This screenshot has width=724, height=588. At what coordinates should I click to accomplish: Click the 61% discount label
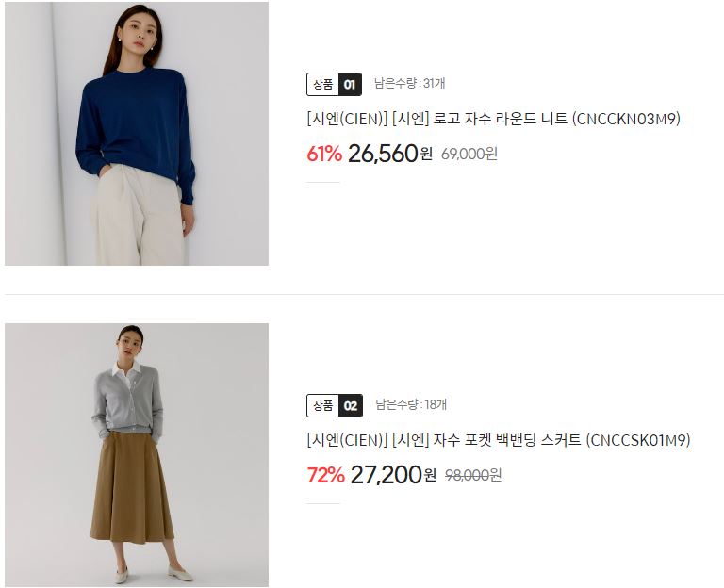[x=324, y=154]
